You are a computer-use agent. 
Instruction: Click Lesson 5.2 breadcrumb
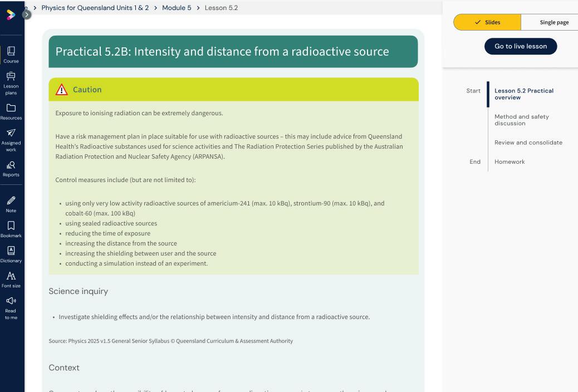[221, 8]
